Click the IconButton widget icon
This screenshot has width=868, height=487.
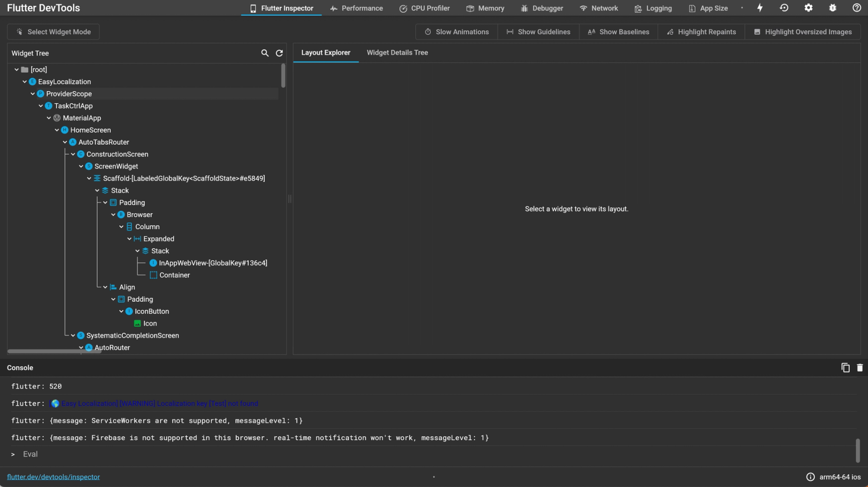(129, 311)
